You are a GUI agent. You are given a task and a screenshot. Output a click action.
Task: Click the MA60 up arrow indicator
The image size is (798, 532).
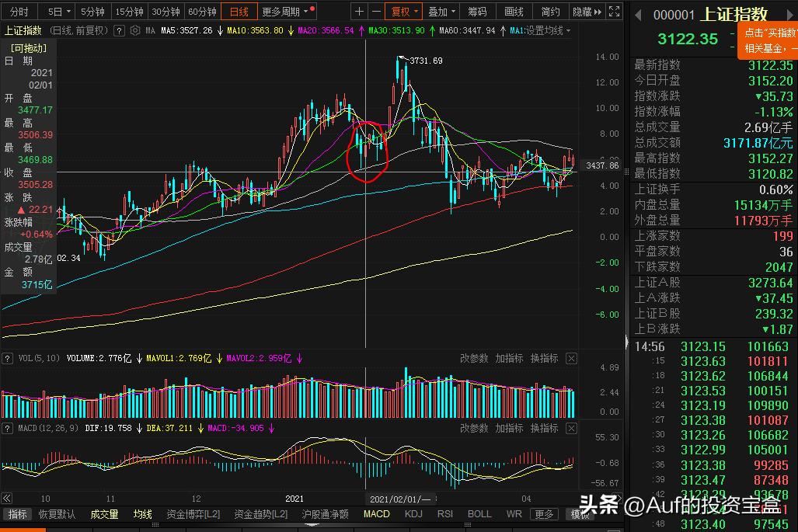pyautogui.click(x=503, y=31)
